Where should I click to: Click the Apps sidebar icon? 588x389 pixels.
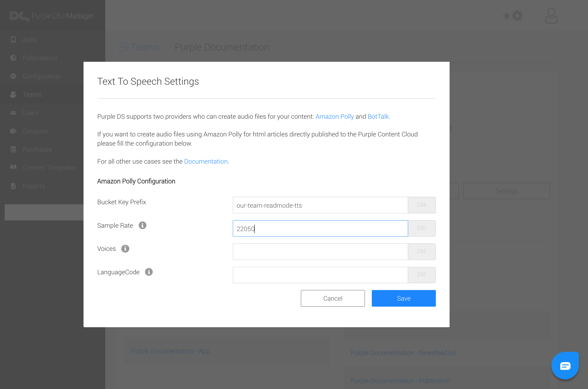[13, 39]
